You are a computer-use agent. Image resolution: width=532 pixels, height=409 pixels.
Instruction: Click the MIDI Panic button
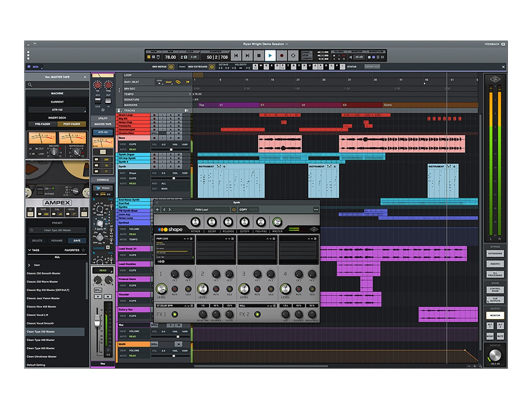(x=182, y=67)
